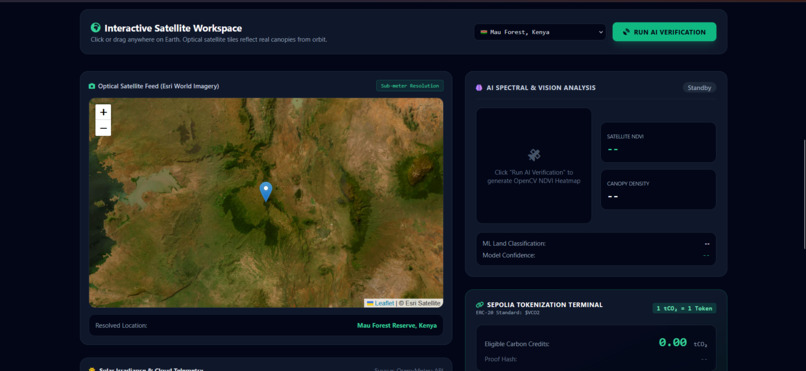Click the Eligible Carbon Credits 0.00 value
Screen dimensions: 806x371
pyautogui.click(x=673, y=342)
